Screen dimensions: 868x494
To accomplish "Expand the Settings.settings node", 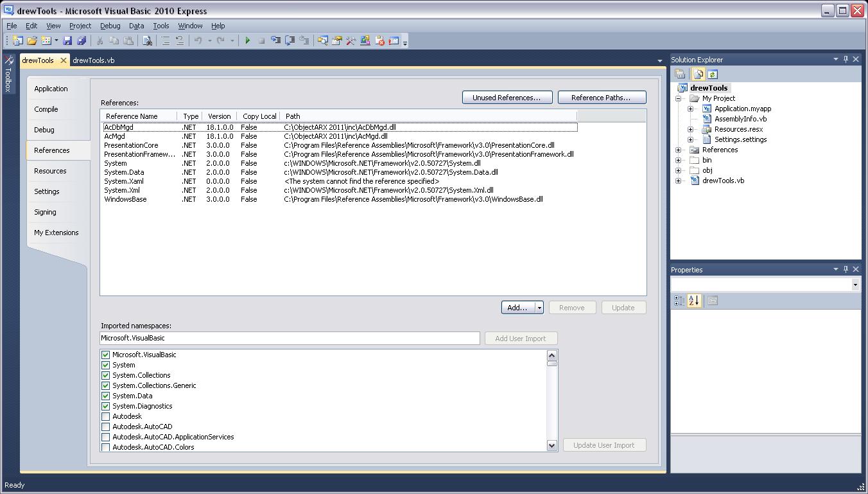I will (691, 139).
